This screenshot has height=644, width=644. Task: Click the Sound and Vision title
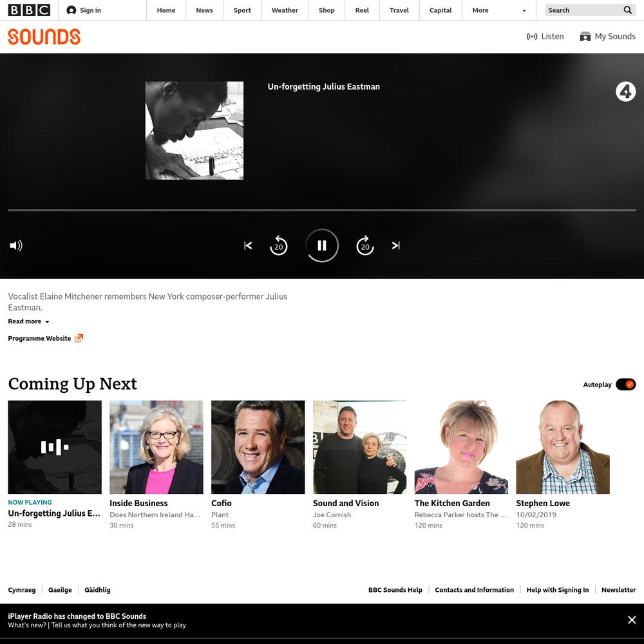coord(346,503)
